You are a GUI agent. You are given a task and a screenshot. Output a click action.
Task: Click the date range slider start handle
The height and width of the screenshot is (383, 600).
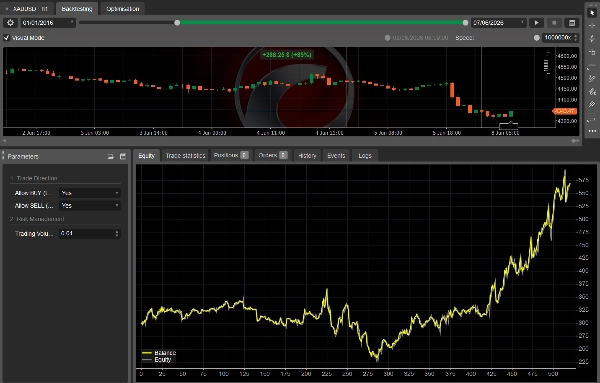[x=177, y=23]
